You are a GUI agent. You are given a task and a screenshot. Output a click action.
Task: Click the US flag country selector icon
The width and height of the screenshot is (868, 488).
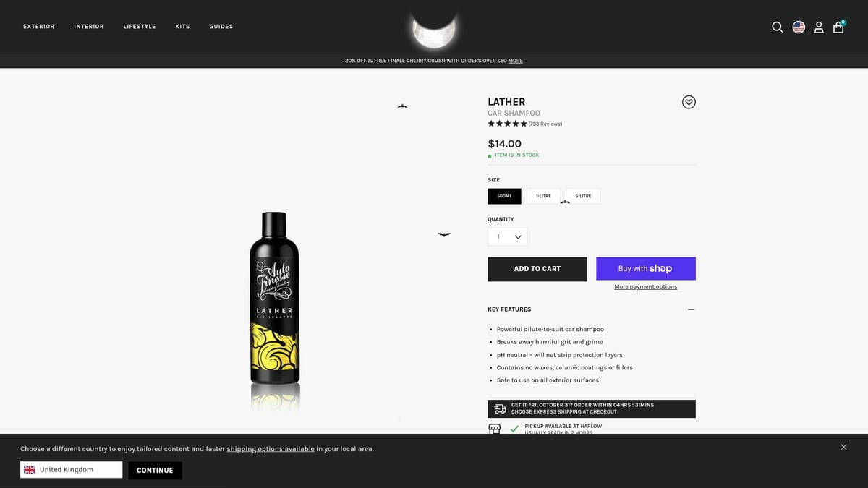click(x=799, y=27)
